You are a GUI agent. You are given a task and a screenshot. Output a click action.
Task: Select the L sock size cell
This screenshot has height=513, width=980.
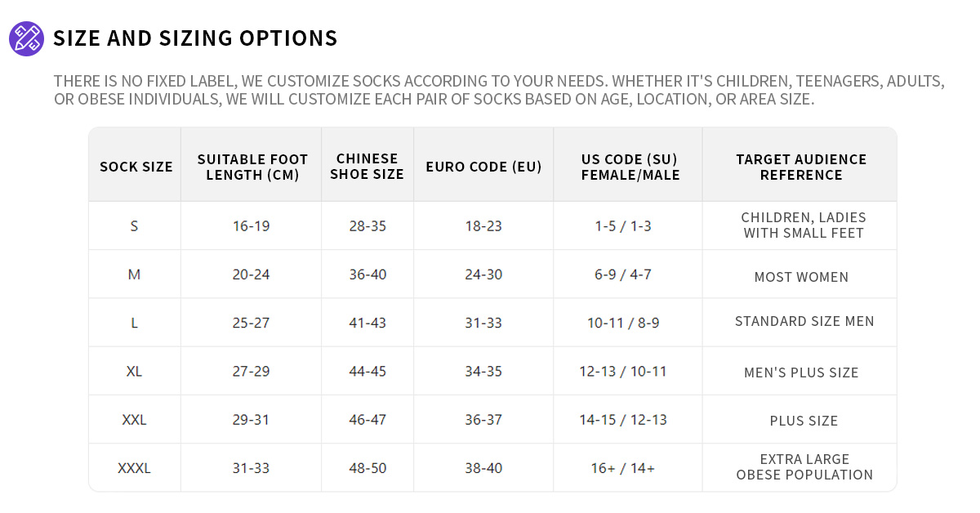click(x=134, y=323)
